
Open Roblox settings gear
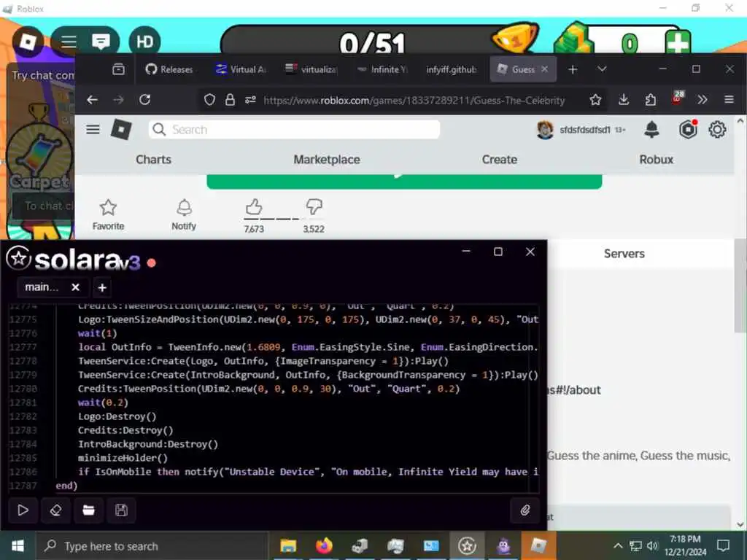tap(717, 130)
